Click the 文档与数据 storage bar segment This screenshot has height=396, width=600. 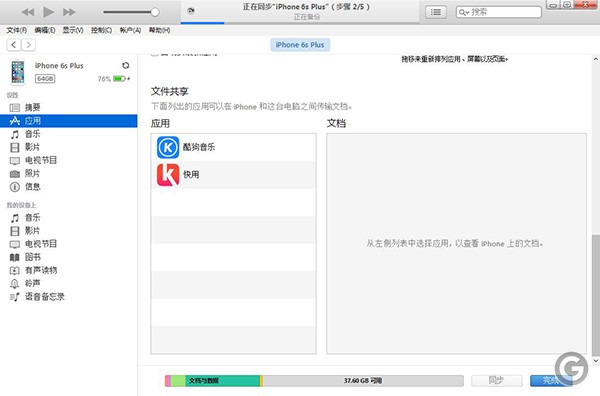tap(223, 381)
